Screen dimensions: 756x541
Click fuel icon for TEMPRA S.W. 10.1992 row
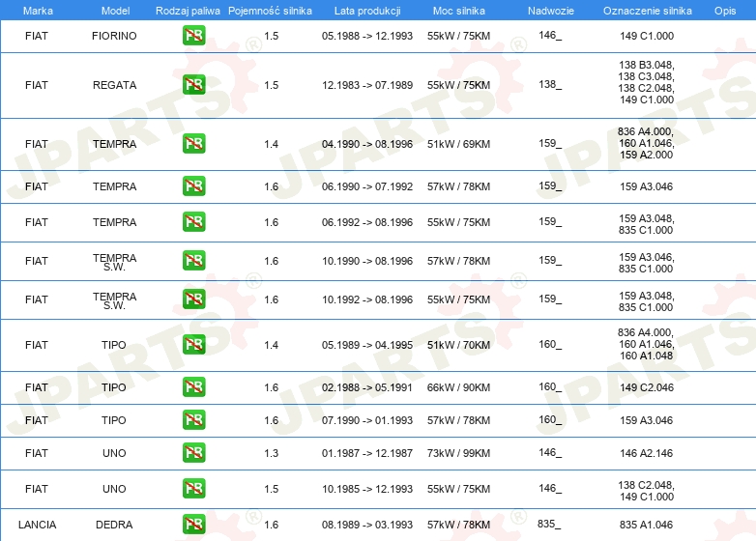click(x=193, y=299)
